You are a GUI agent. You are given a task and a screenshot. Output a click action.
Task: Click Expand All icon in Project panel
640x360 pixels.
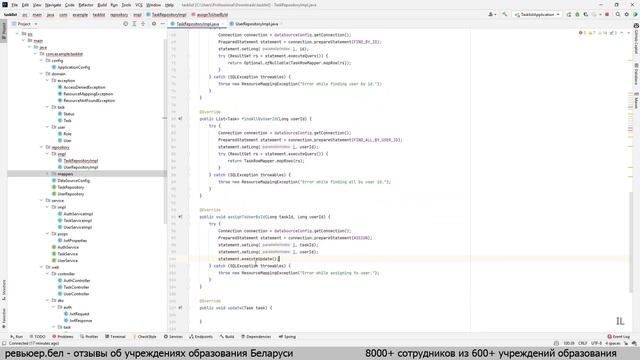pyautogui.click(x=134, y=24)
